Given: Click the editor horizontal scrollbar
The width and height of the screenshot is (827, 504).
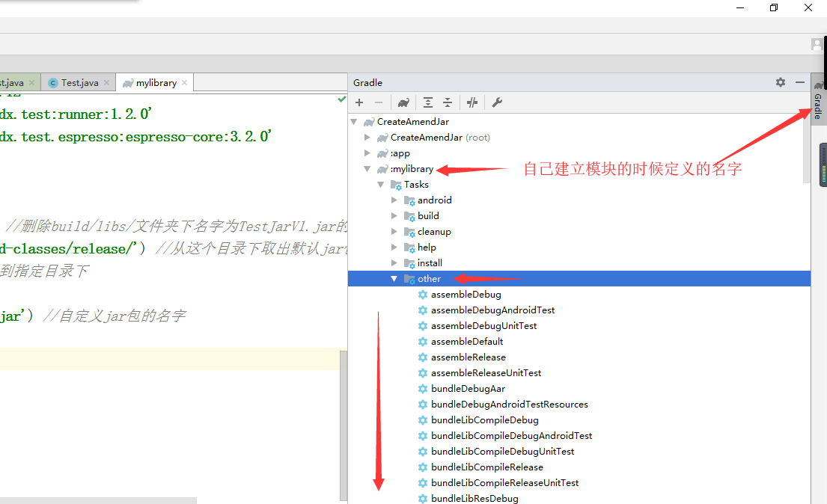Looking at the screenshot, I should (x=98, y=500).
